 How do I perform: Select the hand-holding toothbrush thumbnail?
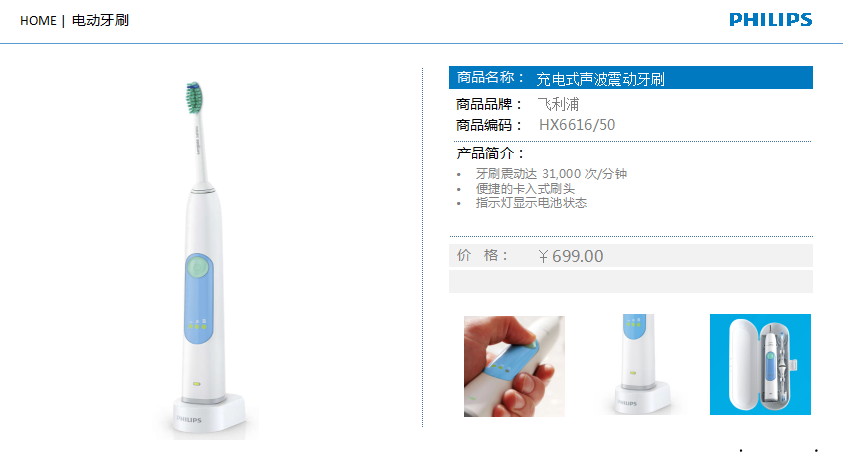(x=514, y=366)
